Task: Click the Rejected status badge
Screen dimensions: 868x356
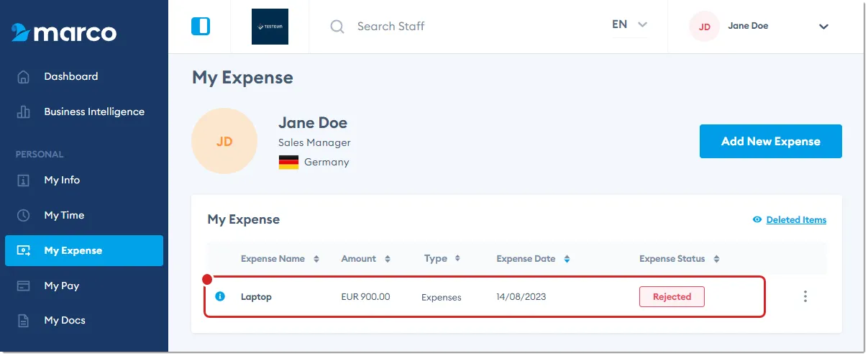Action: (672, 296)
